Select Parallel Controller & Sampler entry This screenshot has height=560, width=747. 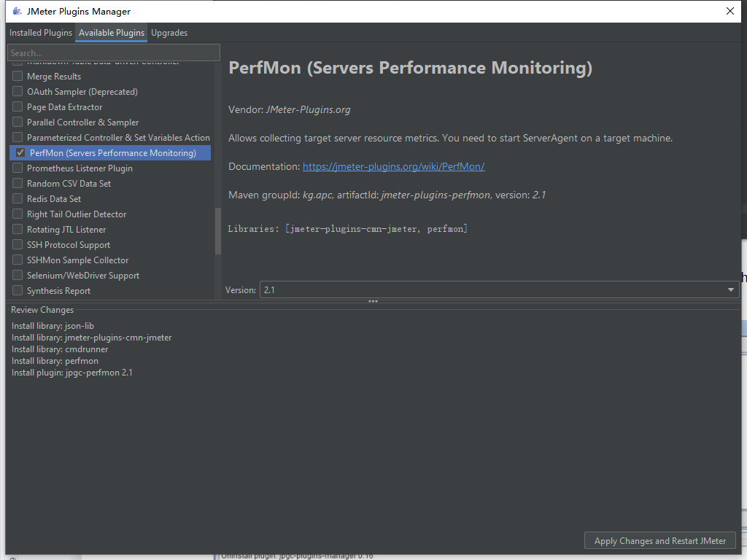coord(83,122)
